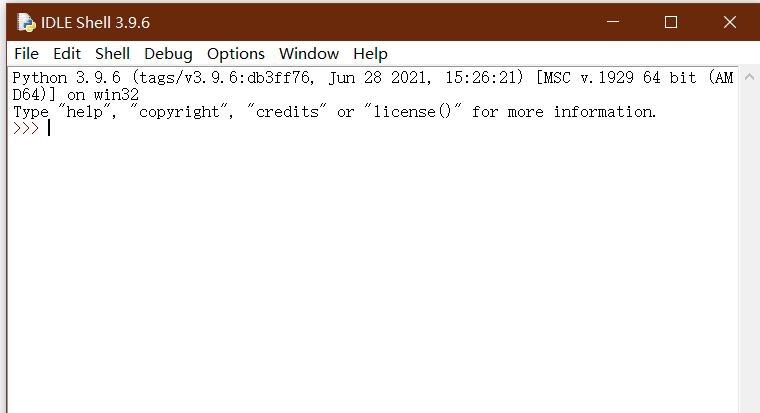
Task: Open the Options menu
Action: (x=236, y=54)
